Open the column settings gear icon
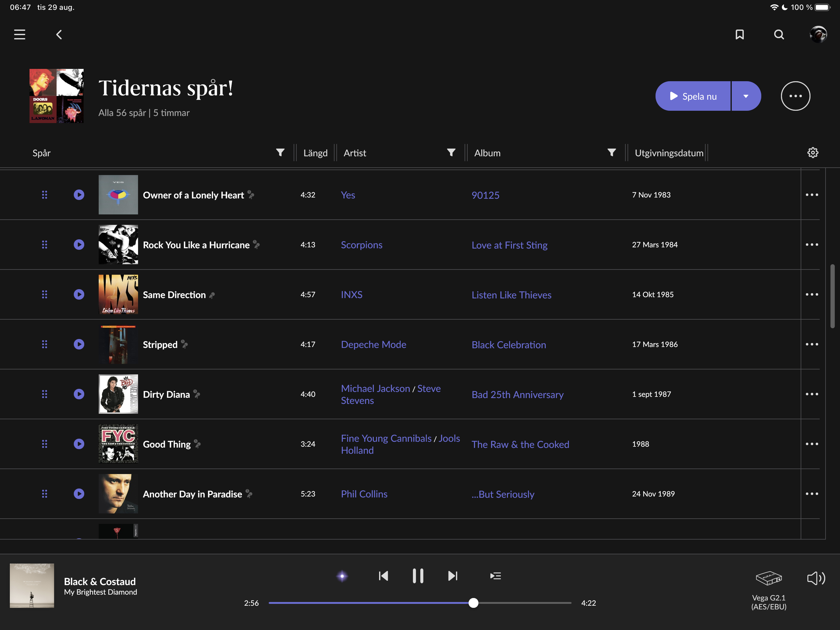Screen dimensions: 840x630 (x=812, y=153)
